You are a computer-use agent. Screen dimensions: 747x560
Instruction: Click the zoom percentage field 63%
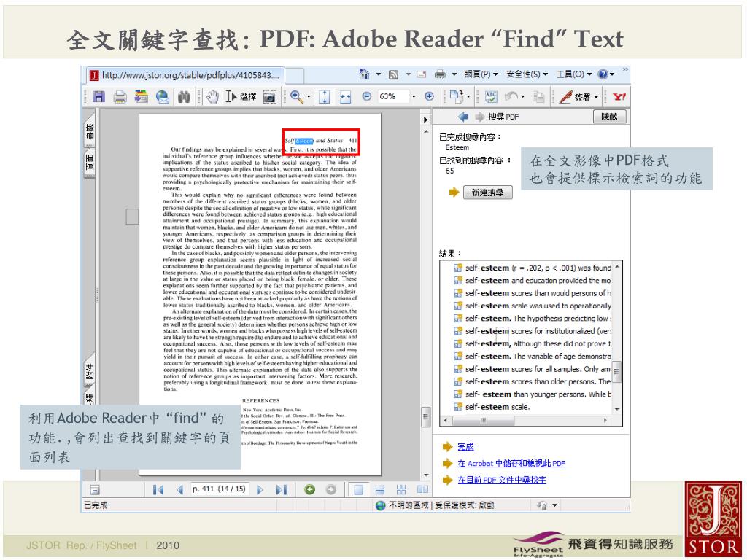[392, 97]
